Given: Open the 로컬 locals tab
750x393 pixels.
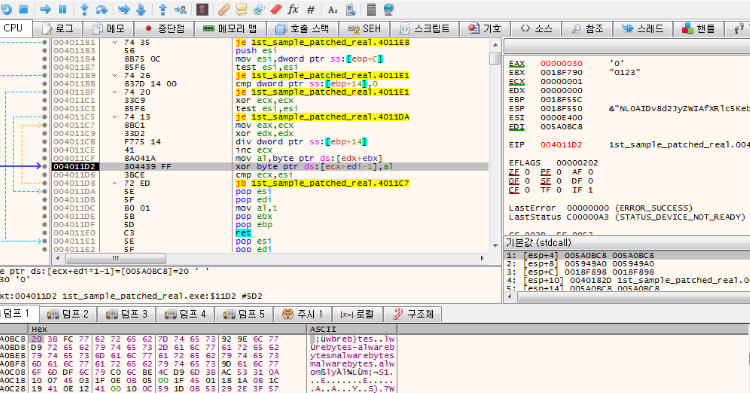Looking at the screenshot, I should pos(357,314).
